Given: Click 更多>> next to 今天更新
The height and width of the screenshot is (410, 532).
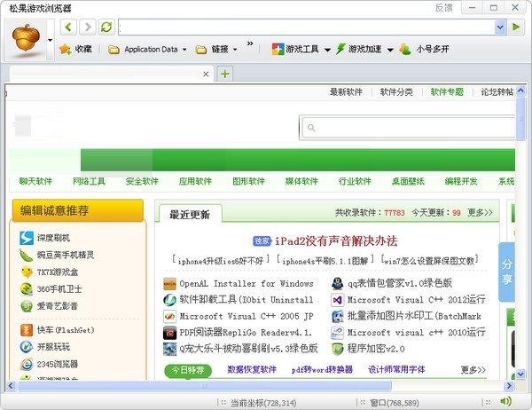Looking at the screenshot, I should 480,213.
